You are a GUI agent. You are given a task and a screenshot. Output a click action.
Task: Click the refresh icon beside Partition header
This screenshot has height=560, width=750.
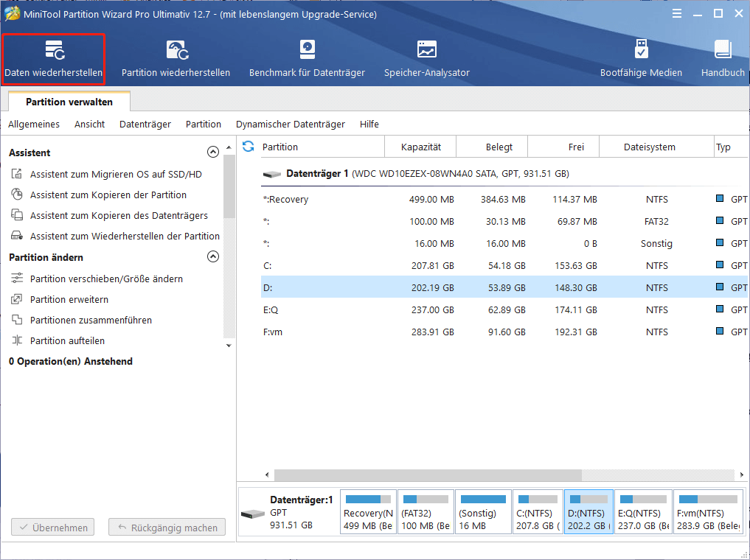click(x=248, y=147)
